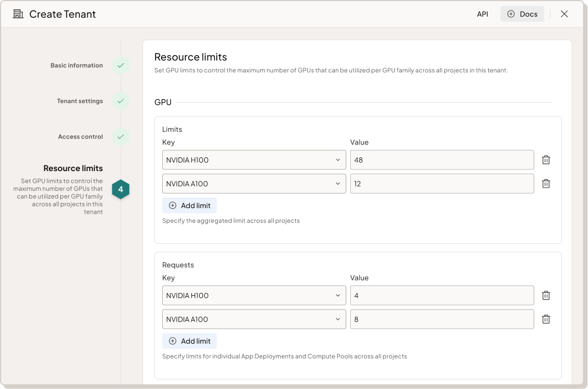Go to Basic information step
The height and width of the screenshot is (389, 588).
77,65
